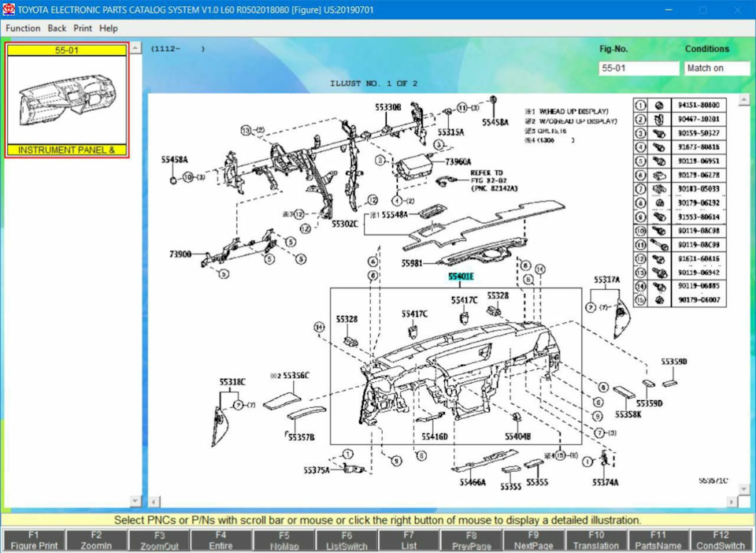Open the Function menu
The height and width of the screenshot is (553, 756).
23,28
